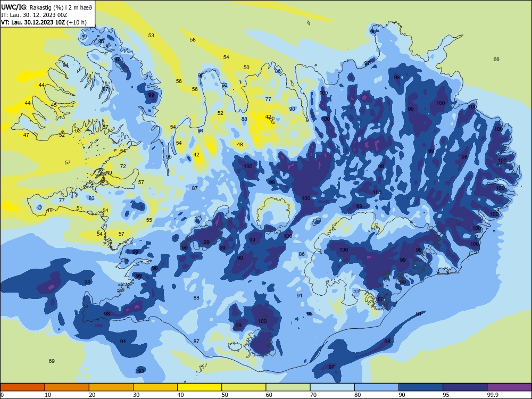Viewport: 532px width, 399px height.
Task: Click the 50–60 pale yellow legend swatch
Action: click(x=244, y=387)
